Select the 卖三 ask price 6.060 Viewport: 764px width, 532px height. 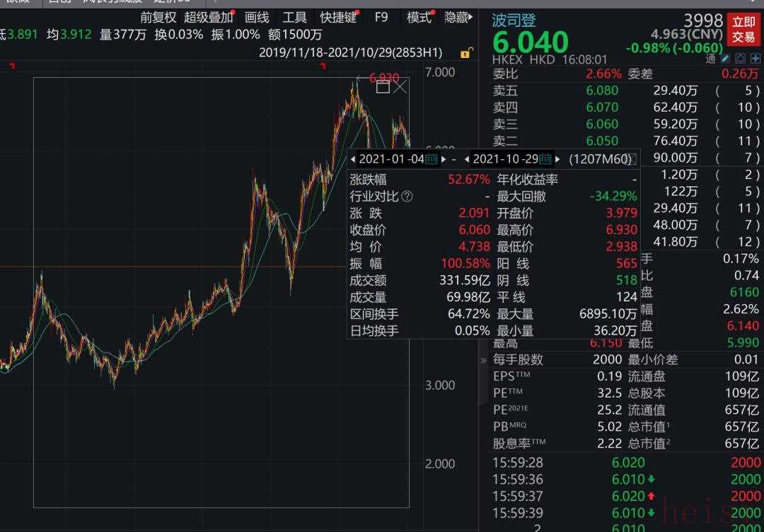pyautogui.click(x=602, y=125)
